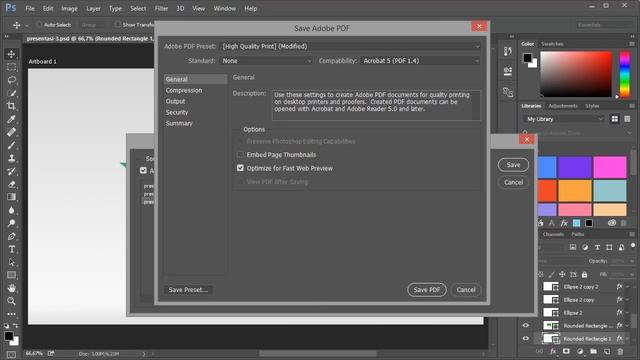Select the Eraser tool

(11, 184)
